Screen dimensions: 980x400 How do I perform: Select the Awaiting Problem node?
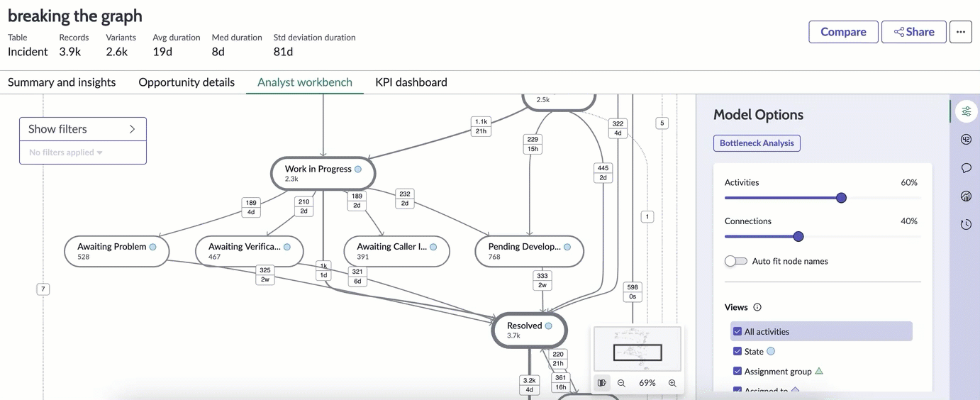pyautogui.click(x=116, y=251)
